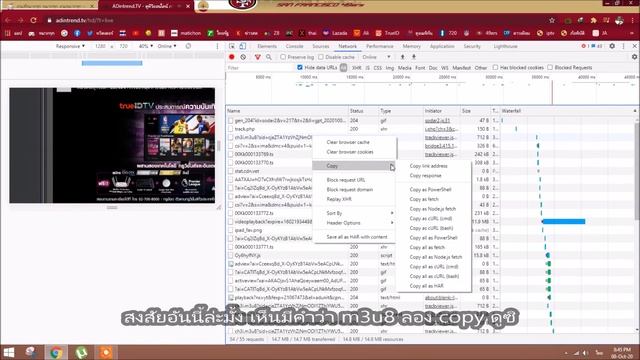Viewport: 640px width, 360px height.
Task: Open Responsive device dropdown
Action: [70, 46]
